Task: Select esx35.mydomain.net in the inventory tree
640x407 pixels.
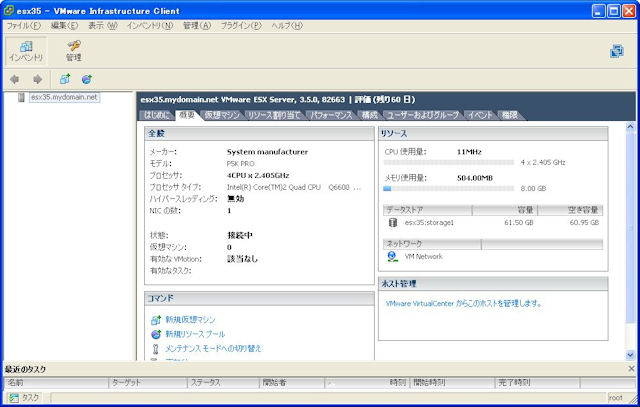Action: click(x=64, y=97)
